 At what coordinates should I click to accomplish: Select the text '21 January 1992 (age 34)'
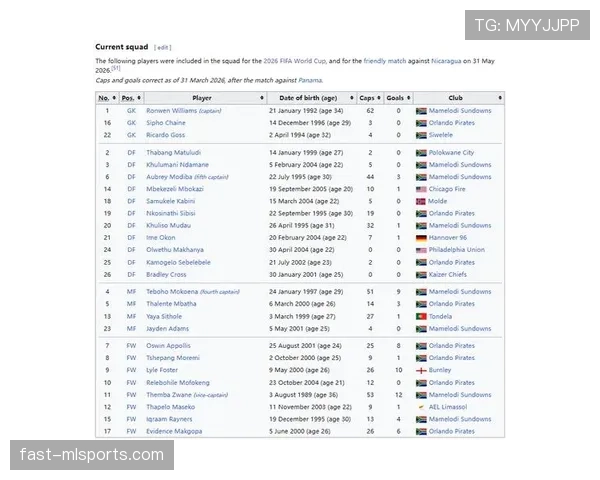(306, 111)
